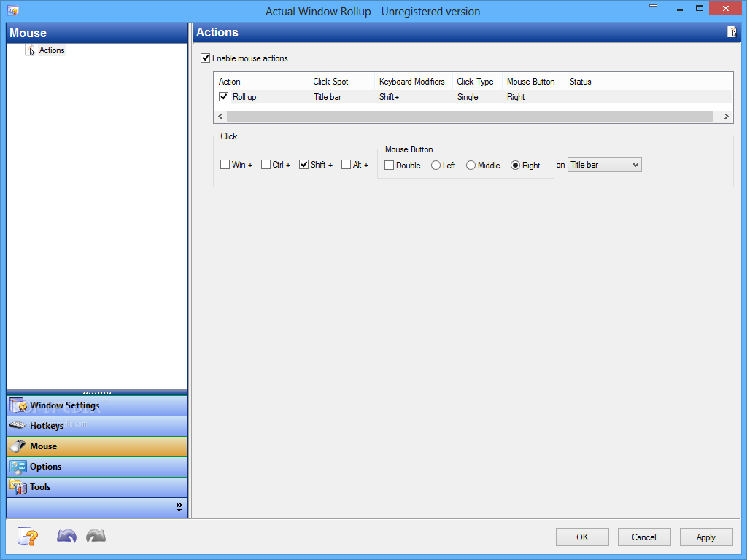Click the Status column header
747x560 pixels.
tap(649, 82)
